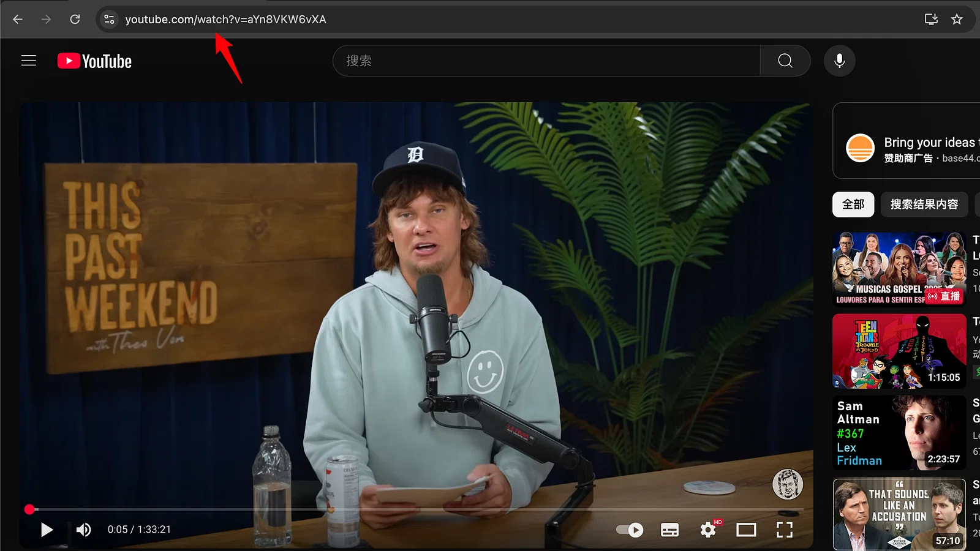Click the magnifier search button

pos(785,61)
